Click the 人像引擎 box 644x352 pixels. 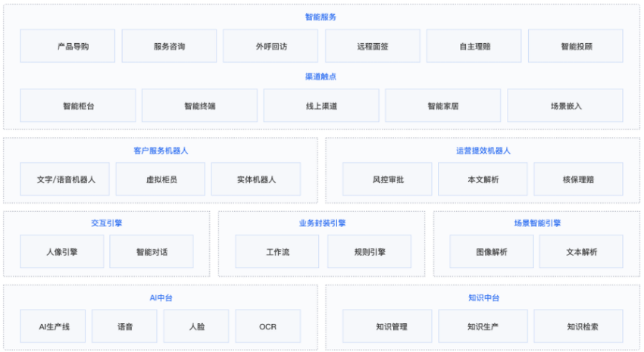click(62, 251)
